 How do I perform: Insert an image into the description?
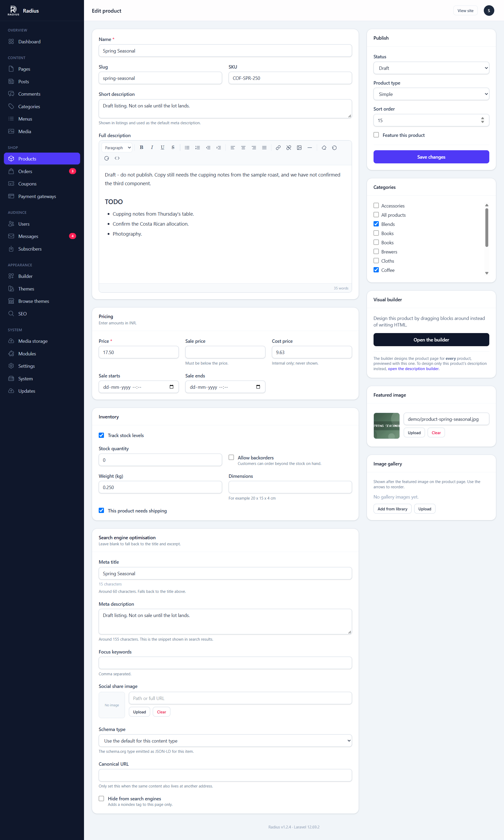[x=299, y=147]
